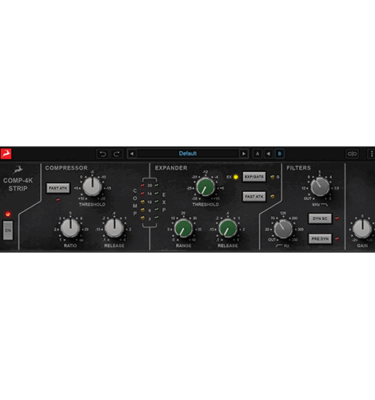Adjust the output GAIN knob

362,229
